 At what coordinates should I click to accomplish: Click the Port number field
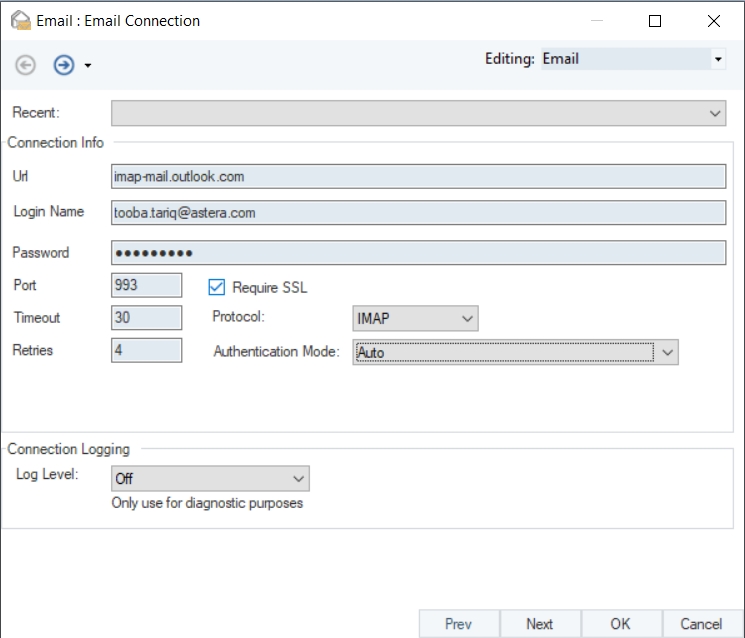click(x=146, y=285)
